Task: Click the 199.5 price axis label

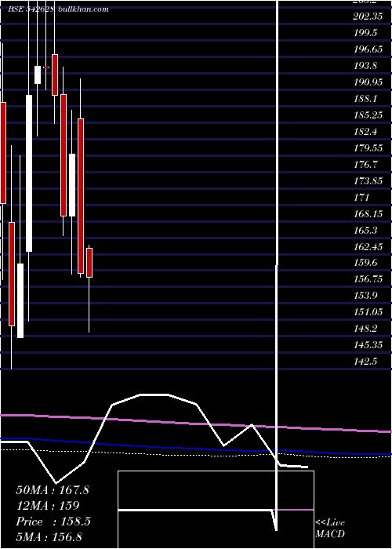Action: coord(365,33)
